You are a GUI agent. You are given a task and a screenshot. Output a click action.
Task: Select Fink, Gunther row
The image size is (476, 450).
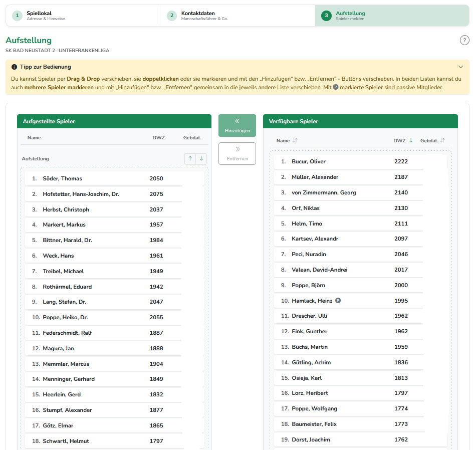361,331
